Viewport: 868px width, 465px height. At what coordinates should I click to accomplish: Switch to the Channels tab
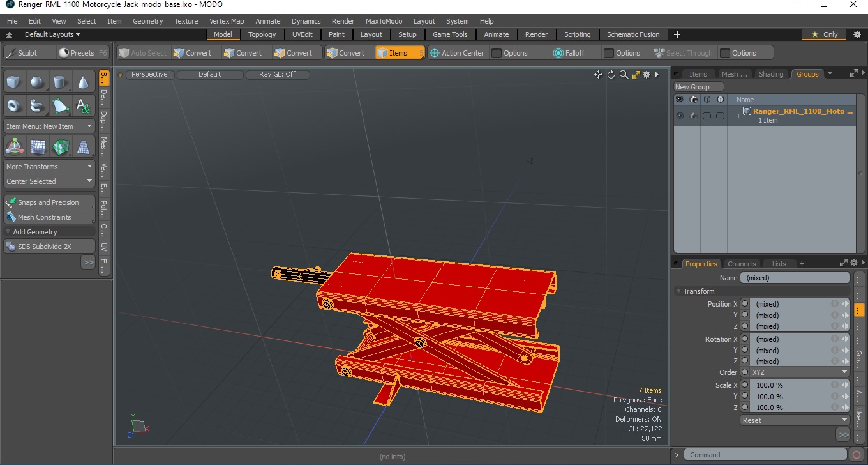(x=742, y=264)
